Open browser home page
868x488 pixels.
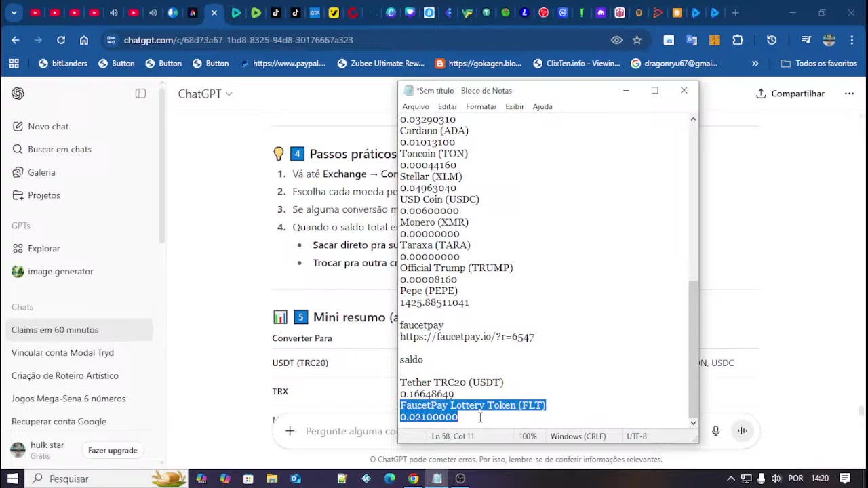pos(84,40)
